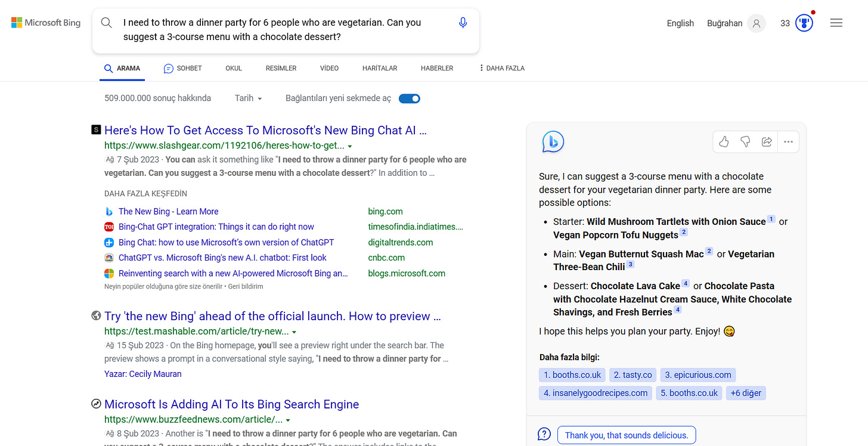Open the HABERLER news tab
868x446 pixels.
[x=437, y=68]
